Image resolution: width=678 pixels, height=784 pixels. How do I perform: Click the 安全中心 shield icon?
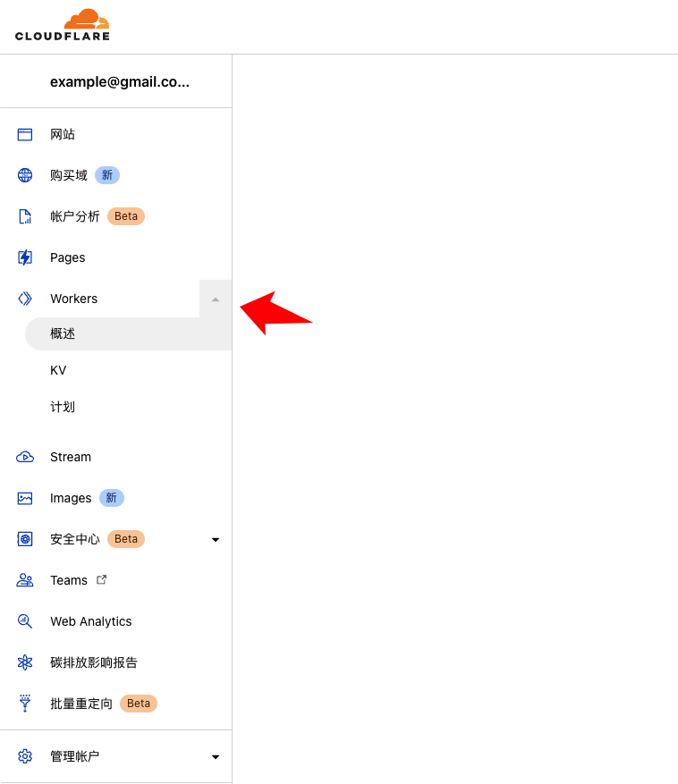tap(25, 539)
